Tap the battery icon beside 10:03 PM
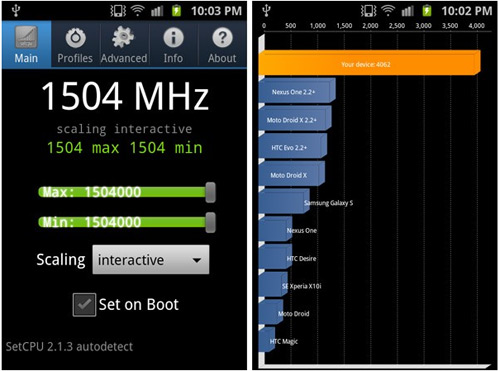 tap(176, 11)
